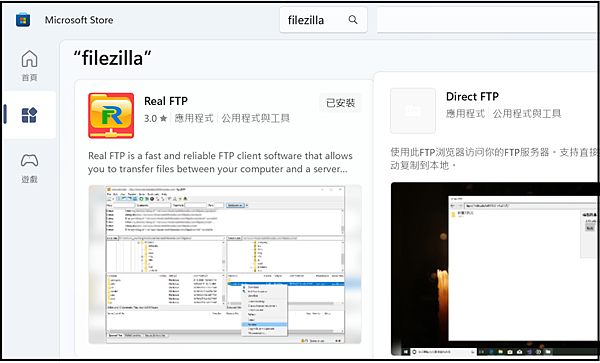The height and width of the screenshot is (363, 600).
Task: Click the Microsoft Store title text
Action: point(79,20)
